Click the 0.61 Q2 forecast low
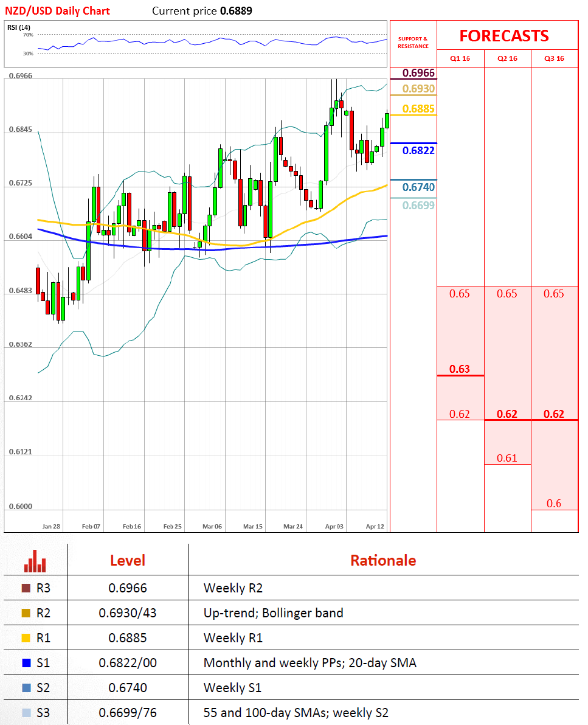Screen dimensions: 588x725 click(507, 458)
